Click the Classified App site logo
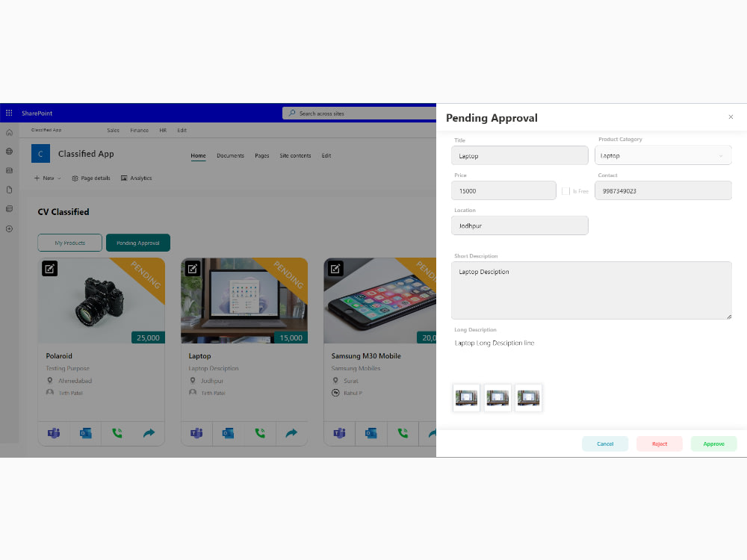 tap(40, 154)
